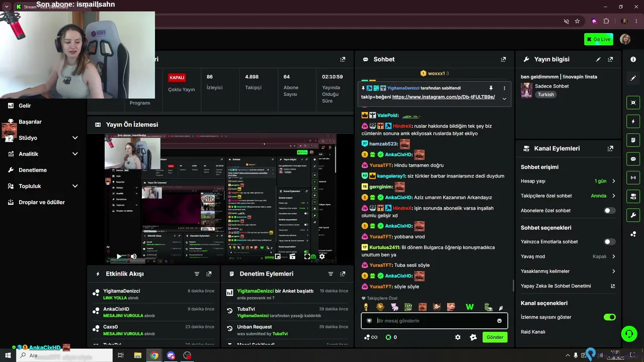Click the green Go Live button
This screenshot has height=362, width=644.
pos(598,39)
